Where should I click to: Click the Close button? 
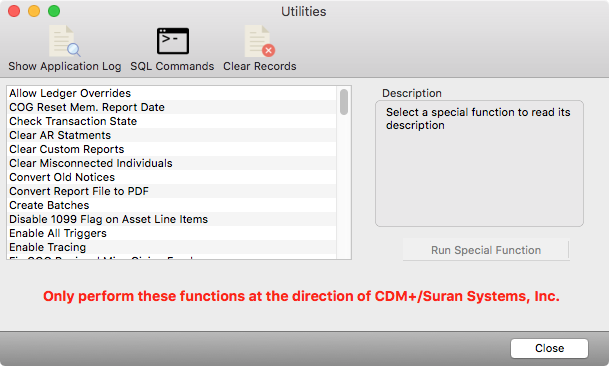pos(549,348)
